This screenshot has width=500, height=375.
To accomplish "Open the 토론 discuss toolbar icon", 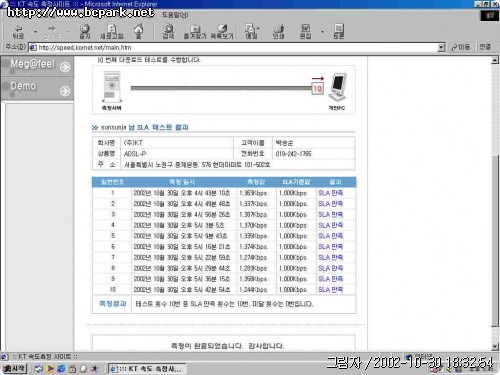I will (339, 32).
